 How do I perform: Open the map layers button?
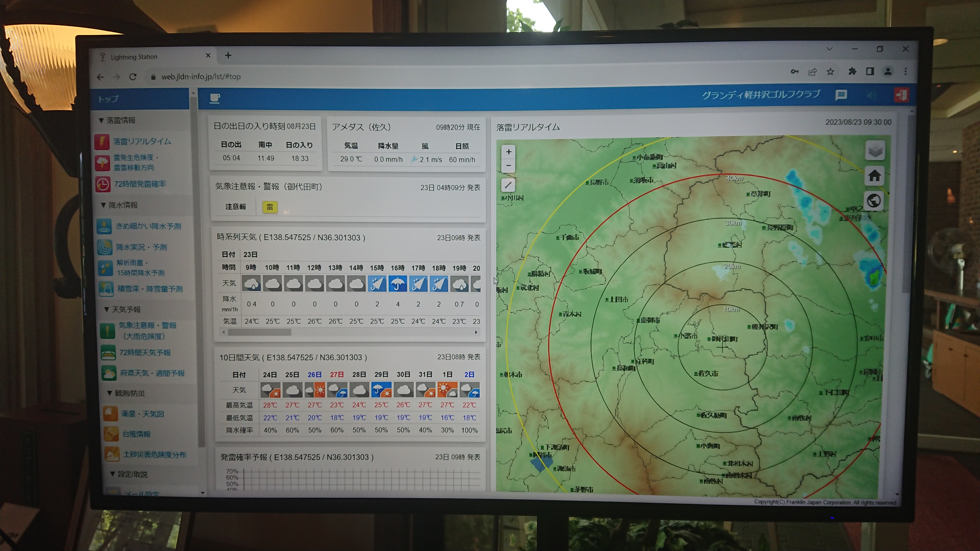(x=875, y=151)
